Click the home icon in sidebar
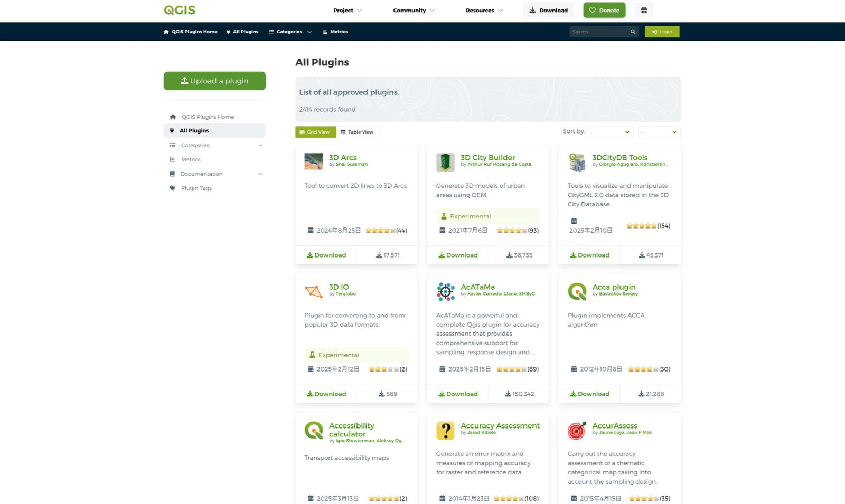This screenshot has width=845, height=504. [x=173, y=117]
